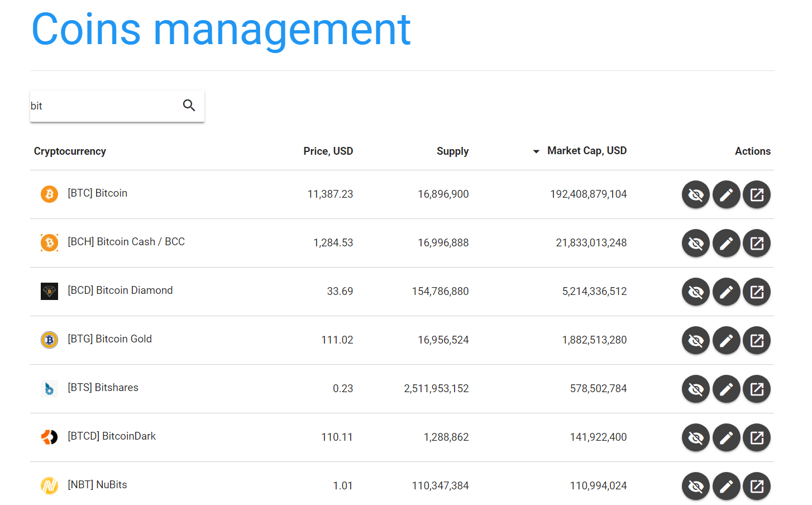Click Bitshares supply 2,511,953,152
The height and width of the screenshot is (505, 812).
(437, 389)
